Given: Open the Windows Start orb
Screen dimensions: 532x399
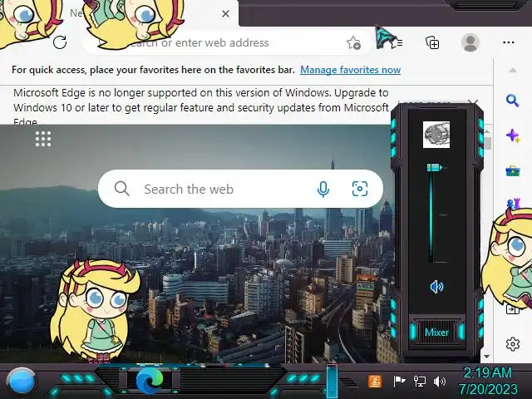Looking at the screenshot, I should [x=22, y=382].
